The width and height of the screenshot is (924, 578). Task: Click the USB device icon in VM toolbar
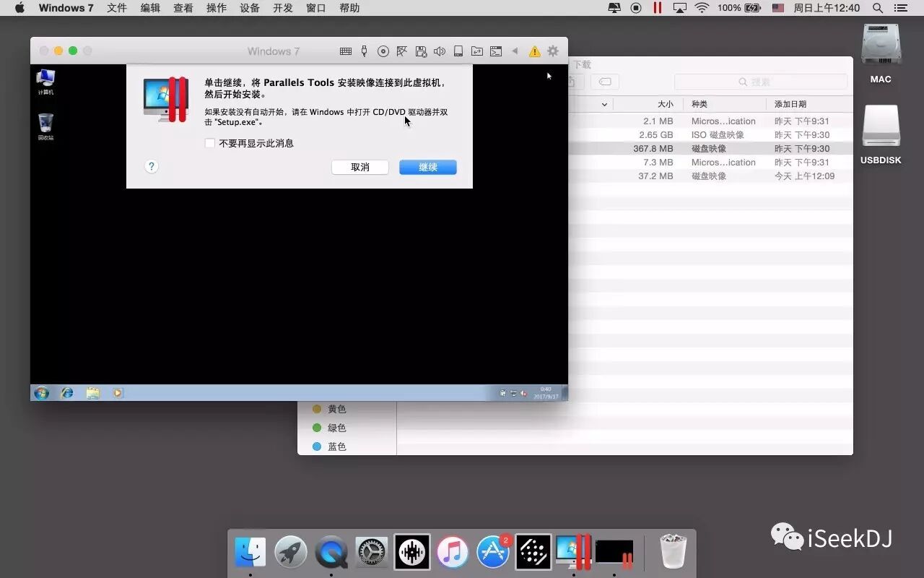coord(364,51)
